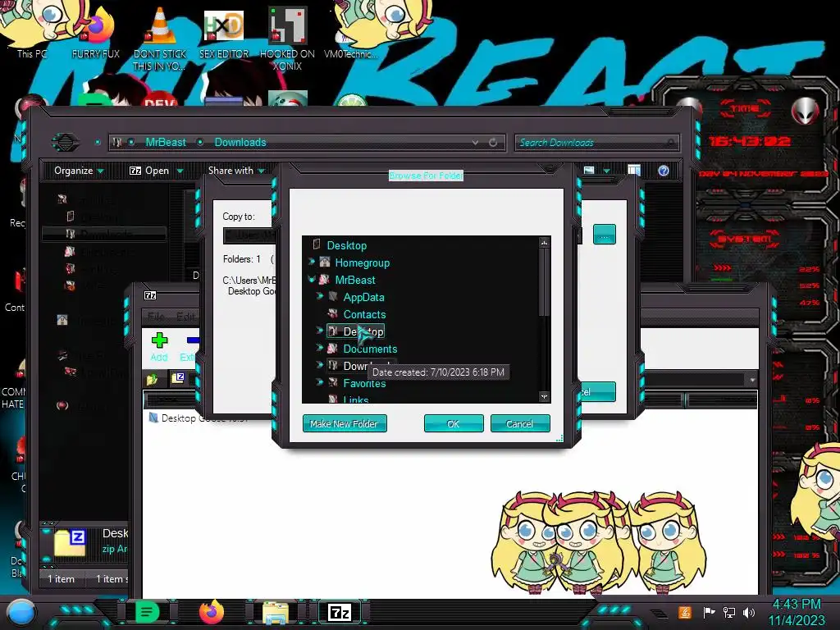The width and height of the screenshot is (840, 630).
Task: Open File menu in 7-Zip window
Action: [x=156, y=316]
